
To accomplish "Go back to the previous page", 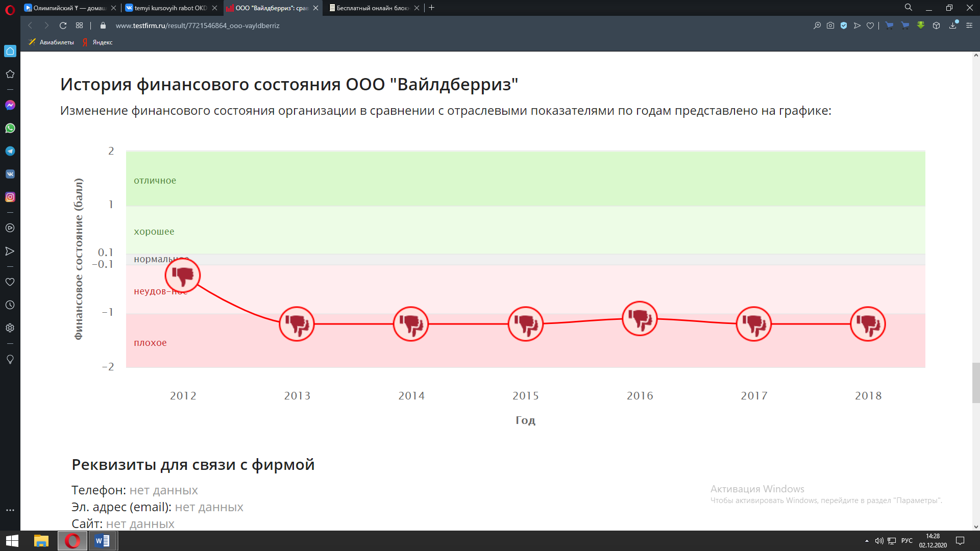I will coord(30,26).
